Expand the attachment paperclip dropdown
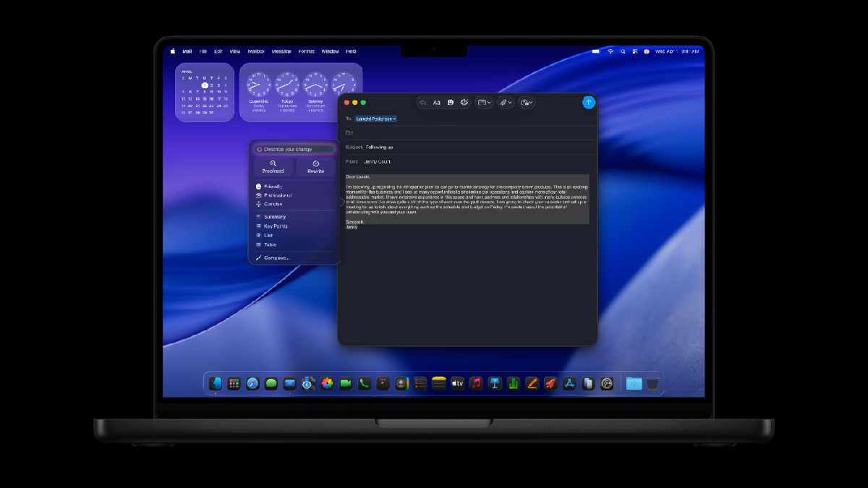The width and height of the screenshot is (868, 488). click(506, 103)
